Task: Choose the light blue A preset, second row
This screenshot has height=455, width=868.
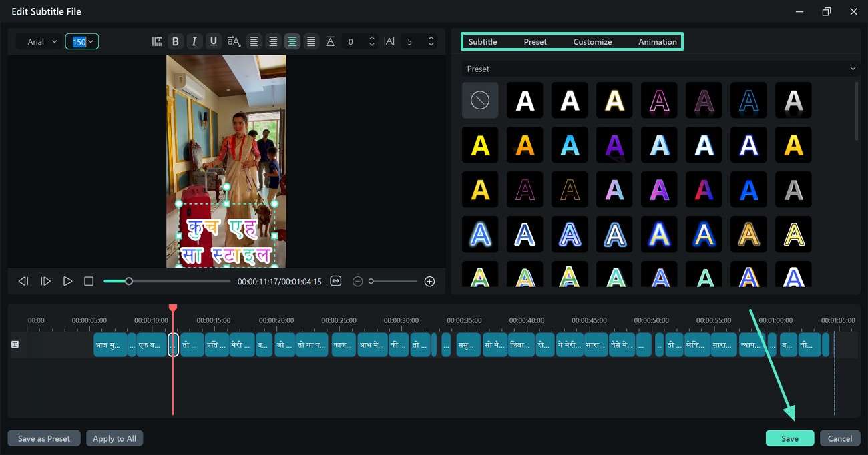Action: click(570, 145)
